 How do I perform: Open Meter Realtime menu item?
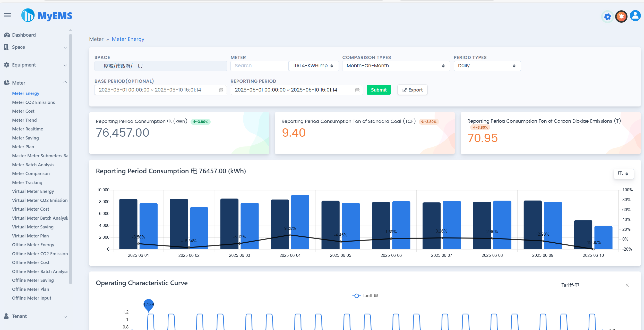(x=28, y=129)
